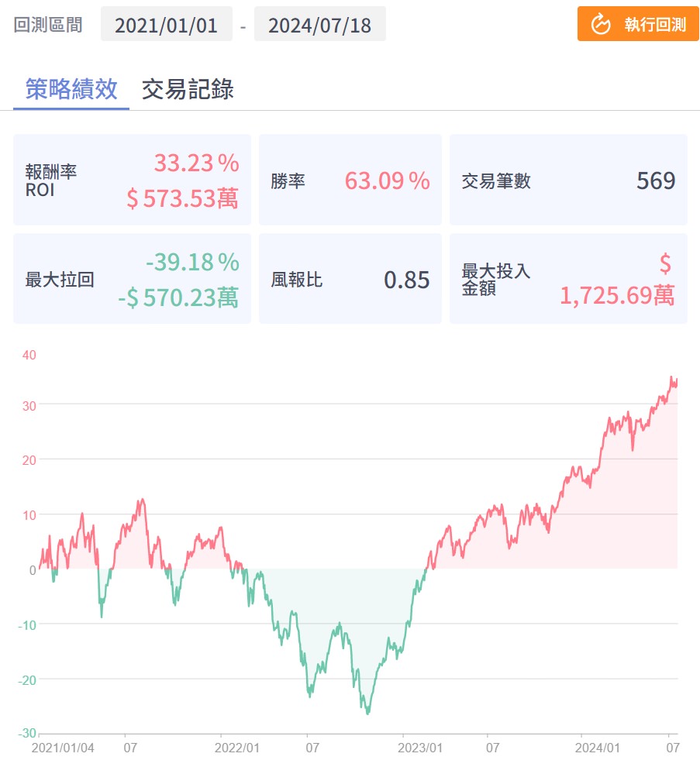
Task: Click the drawdown amount -$570.23萬
Action: (178, 297)
